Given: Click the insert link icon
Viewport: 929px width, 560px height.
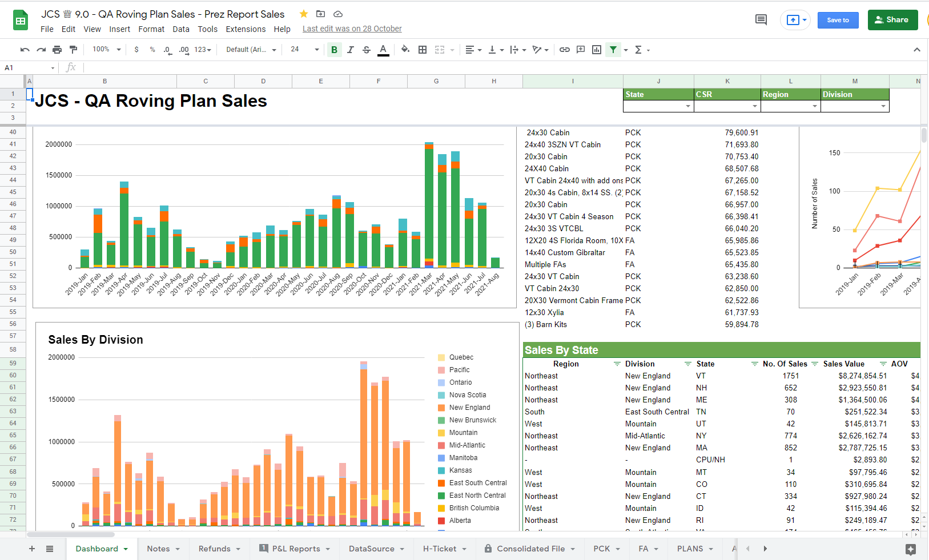Looking at the screenshot, I should pyautogui.click(x=564, y=50).
